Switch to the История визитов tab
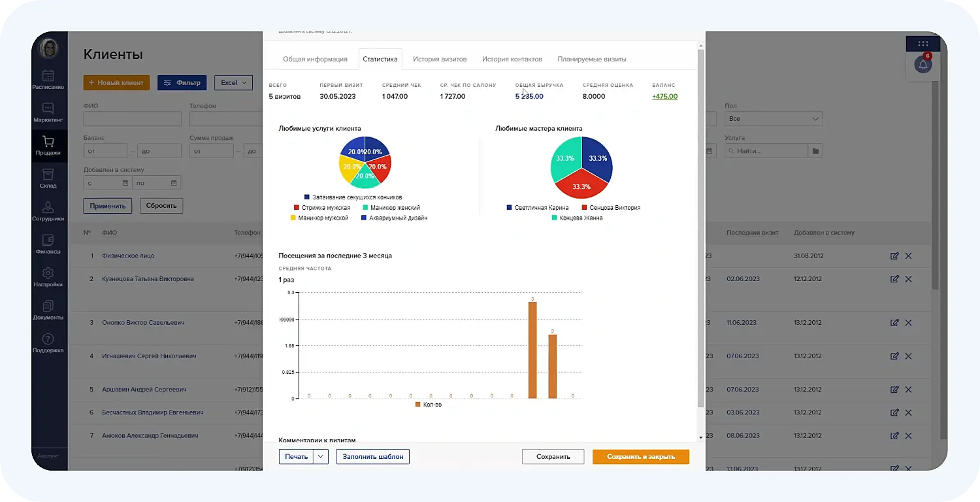The width and height of the screenshot is (980, 502). pos(439,58)
